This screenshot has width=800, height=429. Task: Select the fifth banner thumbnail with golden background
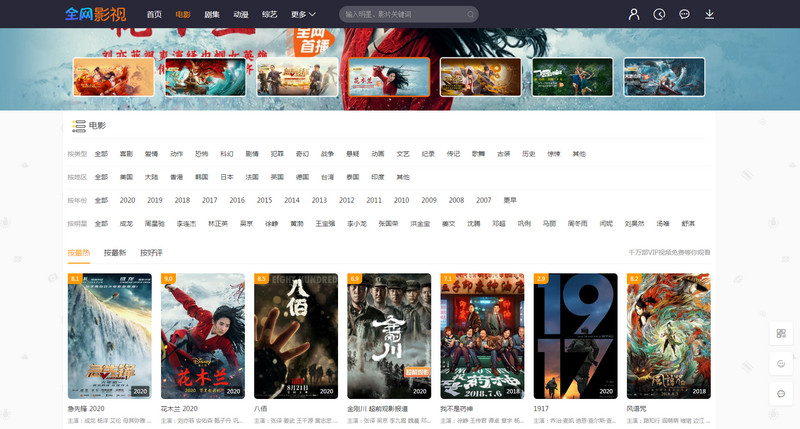pos(481,77)
